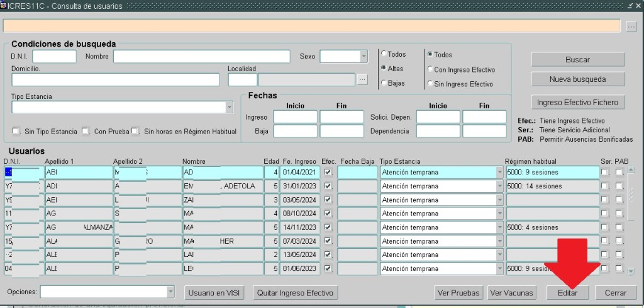This screenshot has width=644, height=308.
Task: Open the Tipo Estancia search dropdown
Action: 229,107
